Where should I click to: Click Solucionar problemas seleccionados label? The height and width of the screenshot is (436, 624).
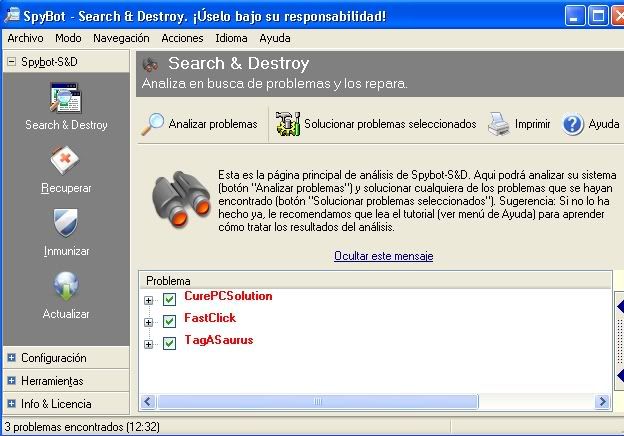coord(390,124)
